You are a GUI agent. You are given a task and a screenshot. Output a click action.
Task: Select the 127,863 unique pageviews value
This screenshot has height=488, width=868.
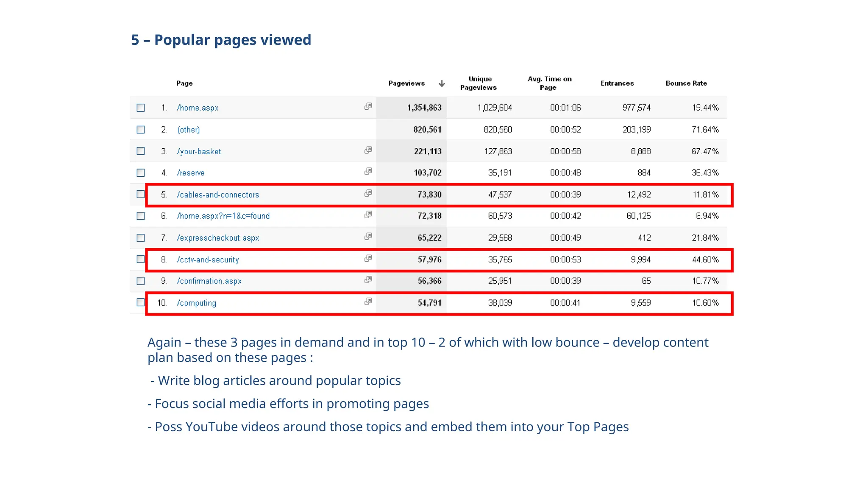pyautogui.click(x=498, y=152)
